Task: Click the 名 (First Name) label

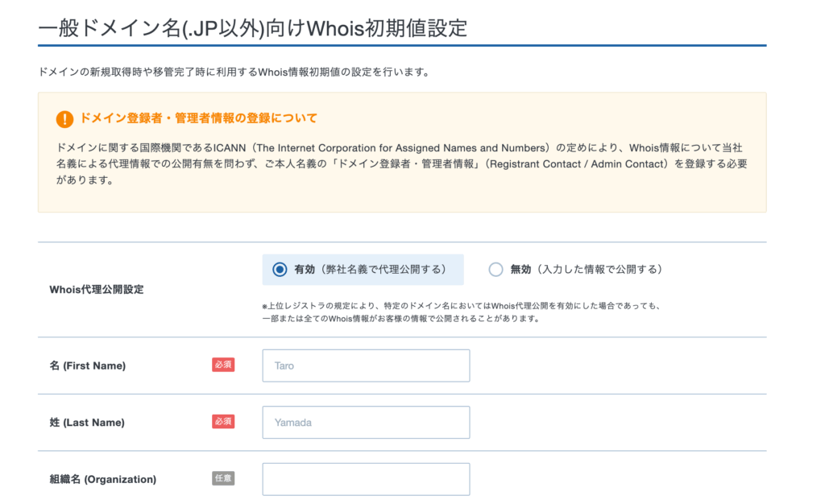Action: tap(88, 366)
